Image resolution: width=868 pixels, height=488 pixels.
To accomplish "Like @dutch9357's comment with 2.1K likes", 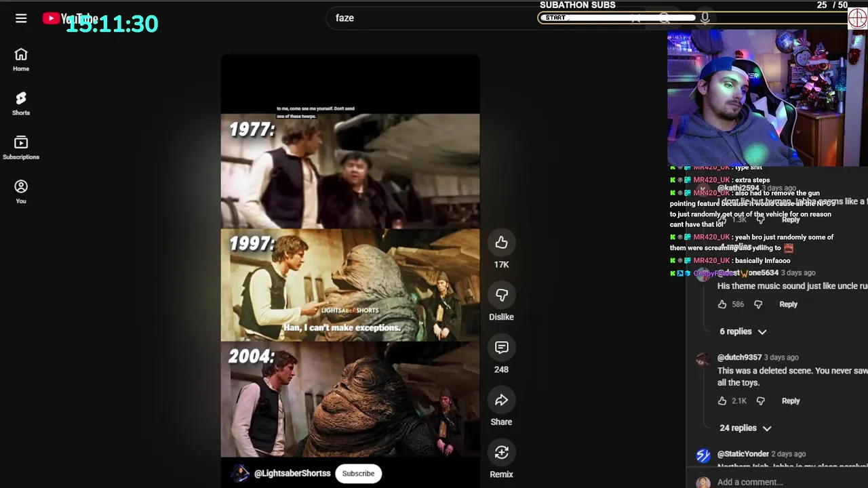I will (722, 401).
